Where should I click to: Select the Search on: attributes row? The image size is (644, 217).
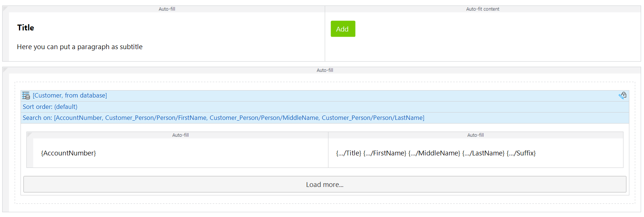tap(325, 118)
